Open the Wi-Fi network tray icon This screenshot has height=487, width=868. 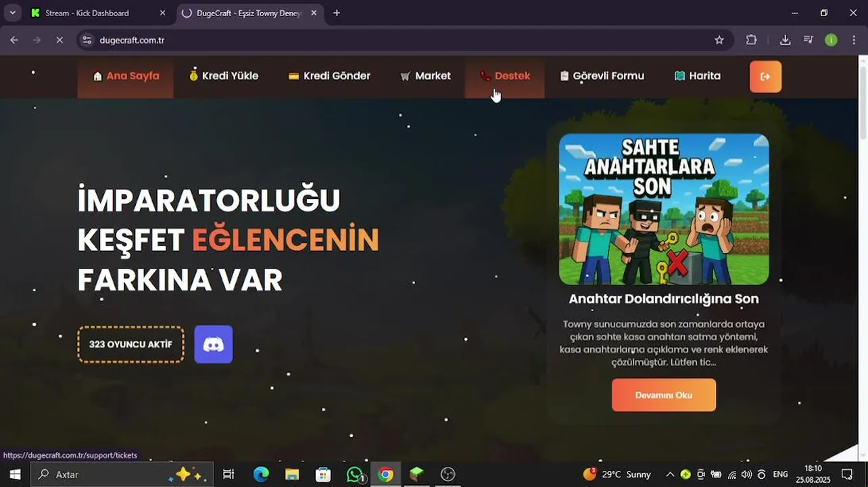[731, 475]
